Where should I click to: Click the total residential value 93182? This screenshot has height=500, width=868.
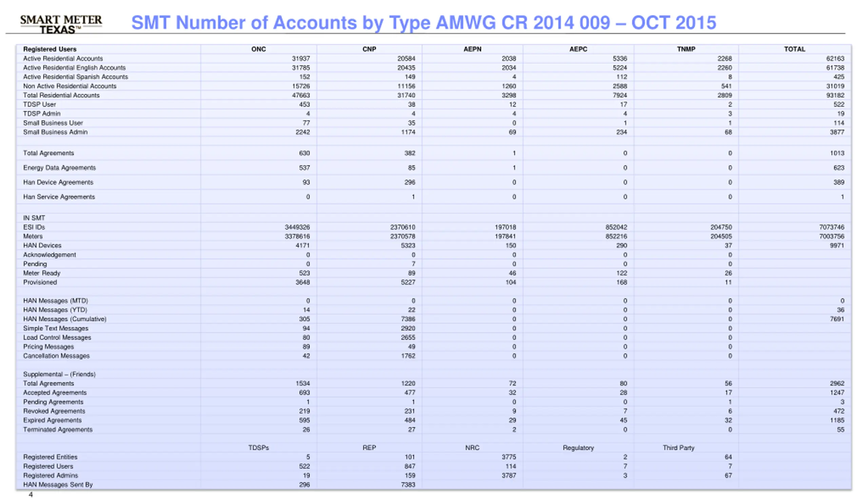click(835, 95)
